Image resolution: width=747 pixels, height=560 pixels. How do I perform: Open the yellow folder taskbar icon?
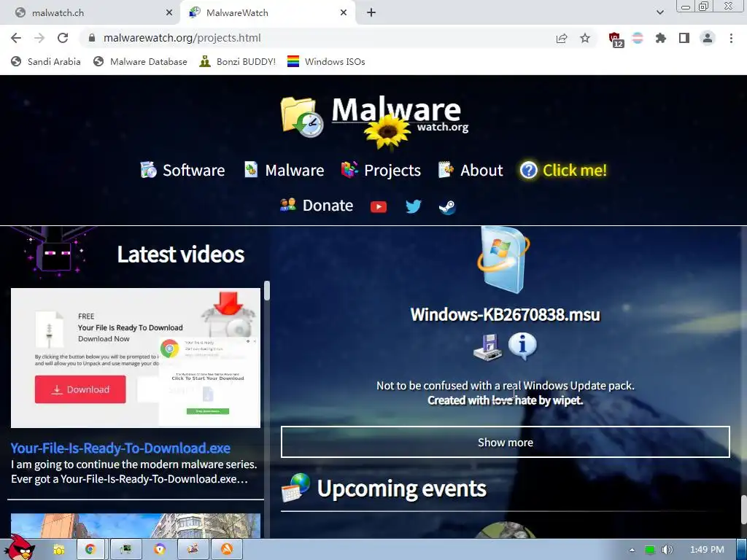[x=58, y=550]
